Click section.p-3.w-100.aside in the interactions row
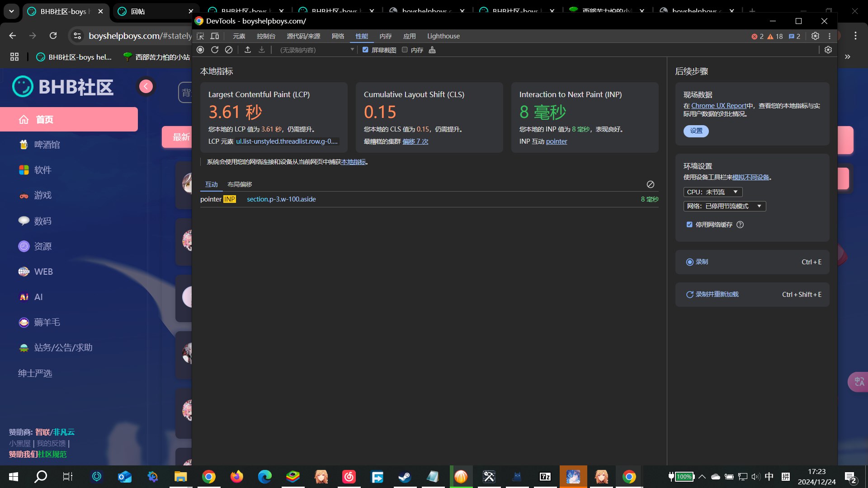This screenshot has height=488, width=868. tap(281, 199)
